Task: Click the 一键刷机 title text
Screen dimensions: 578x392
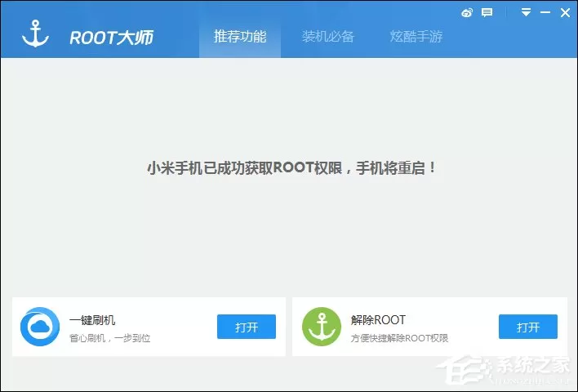Action: coord(92,319)
